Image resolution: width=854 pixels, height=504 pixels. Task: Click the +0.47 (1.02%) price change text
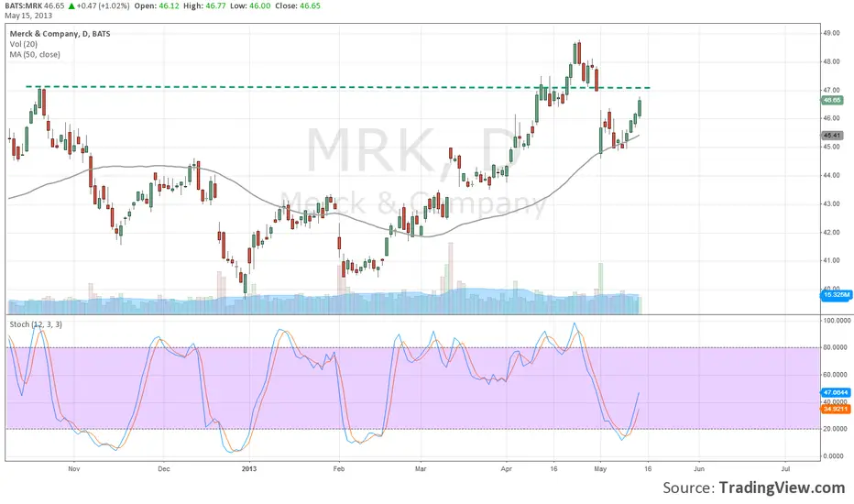tap(102, 6)
